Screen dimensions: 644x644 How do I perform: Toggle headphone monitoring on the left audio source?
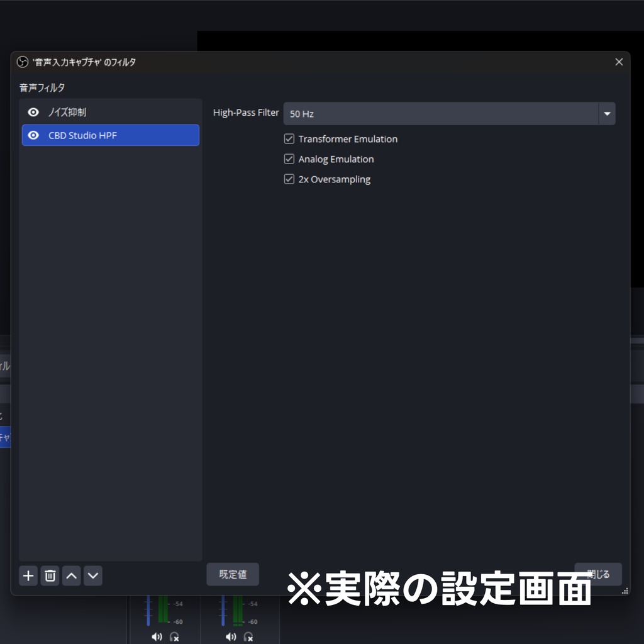click(x=173, y=636)
